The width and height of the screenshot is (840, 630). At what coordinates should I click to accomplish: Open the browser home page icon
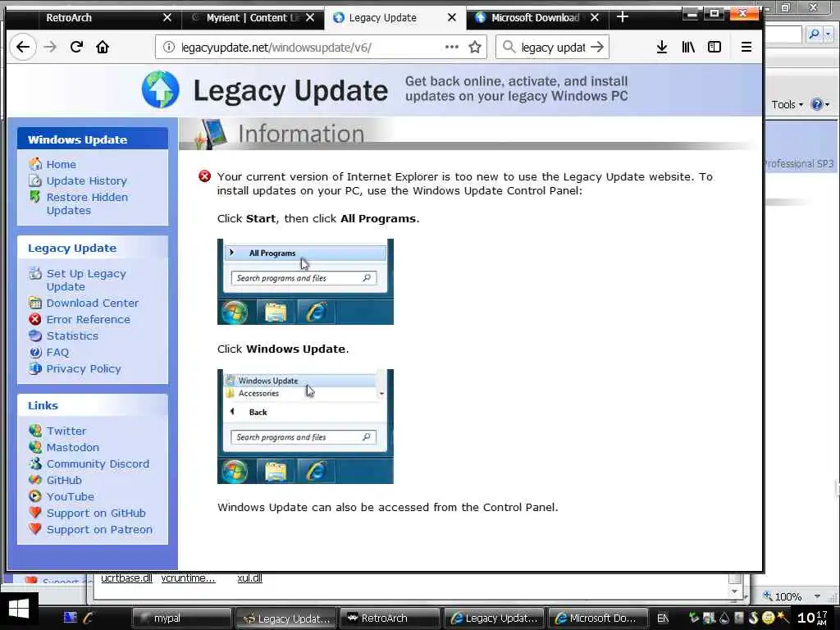point(103,47)
